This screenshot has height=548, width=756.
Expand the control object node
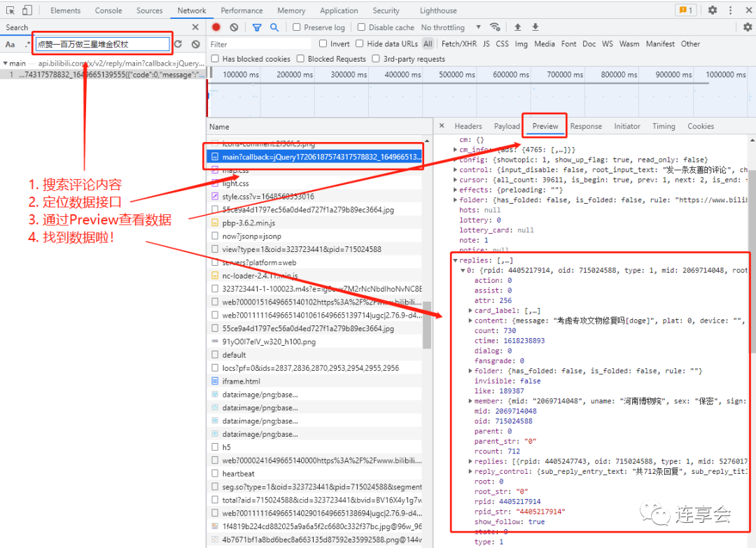pos(455,169)
